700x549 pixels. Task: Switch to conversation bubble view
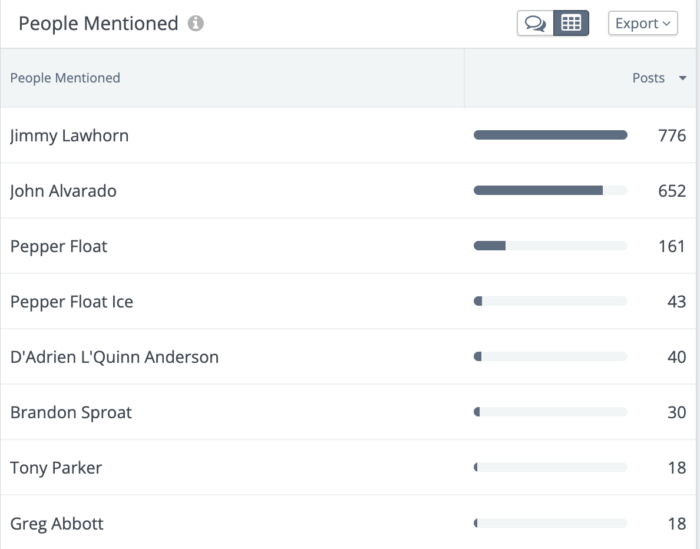(535, 23)
